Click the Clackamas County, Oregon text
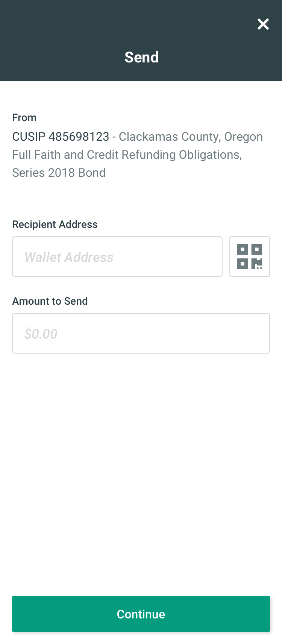282x644 pixels. (x=191, y=137)
